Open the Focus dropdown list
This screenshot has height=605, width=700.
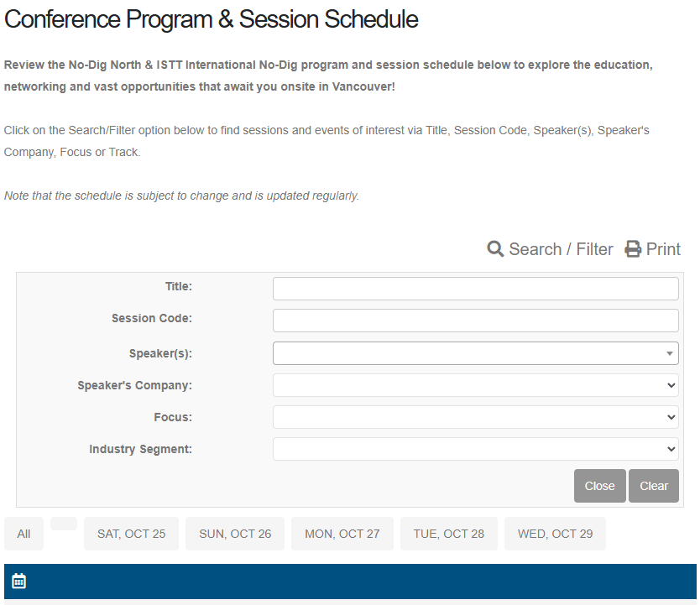pyautogui.click(x=475, y=417)
